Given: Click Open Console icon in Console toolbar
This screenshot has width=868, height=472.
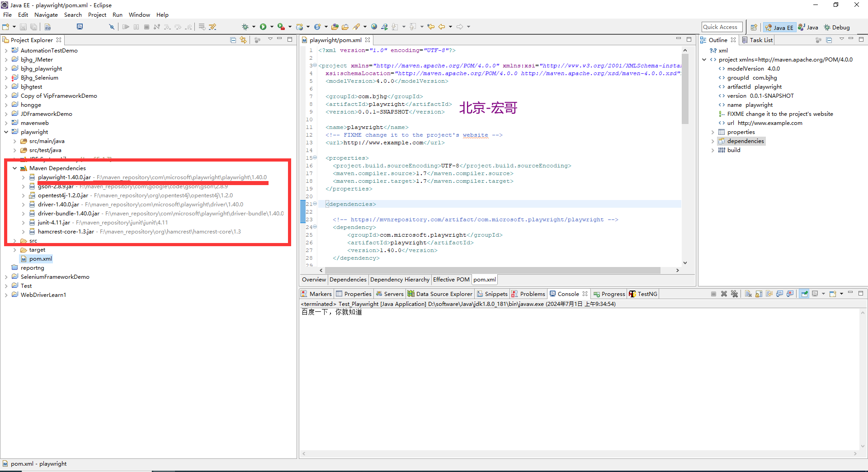Looking at the screenshot, I should click(x=833, y=294).
